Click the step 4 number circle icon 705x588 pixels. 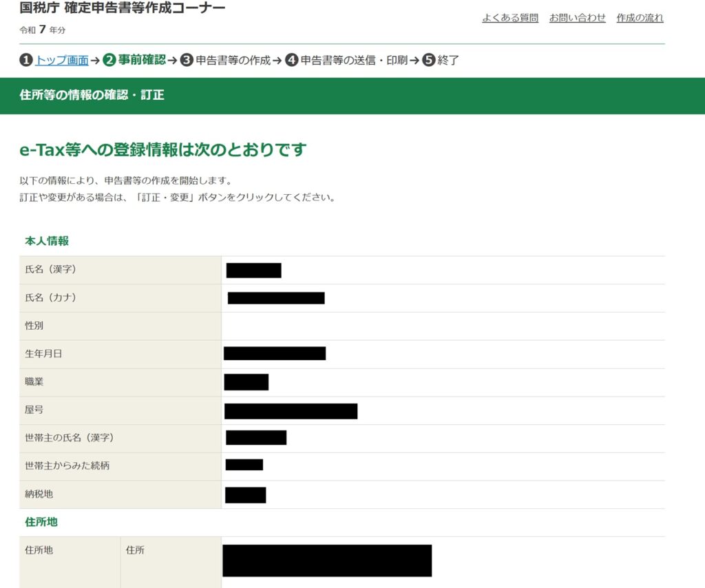(291, 61)
